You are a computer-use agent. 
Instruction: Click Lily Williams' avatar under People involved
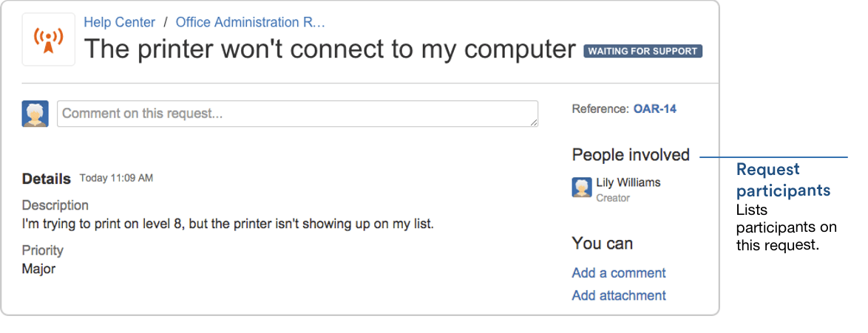582,188
